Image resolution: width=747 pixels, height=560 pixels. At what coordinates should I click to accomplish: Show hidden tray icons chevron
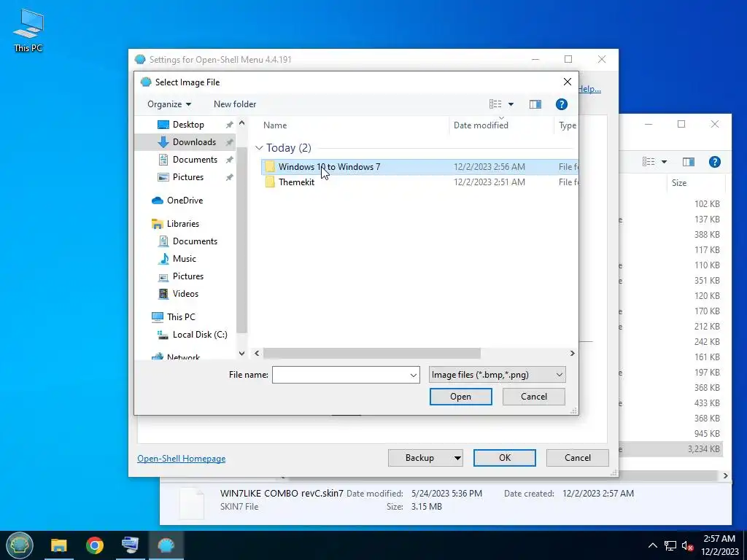coord(653,545)
